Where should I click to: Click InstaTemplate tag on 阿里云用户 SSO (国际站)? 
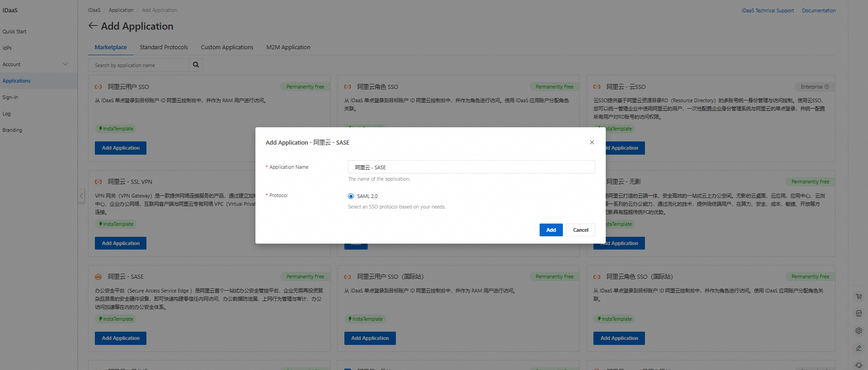tap(365, 319)
